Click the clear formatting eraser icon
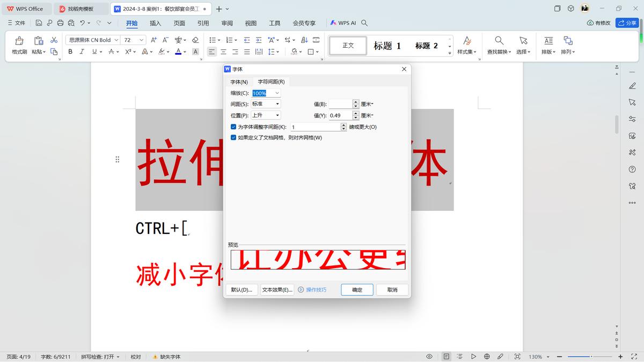This screenshot has height=362, width=644. 195,40
